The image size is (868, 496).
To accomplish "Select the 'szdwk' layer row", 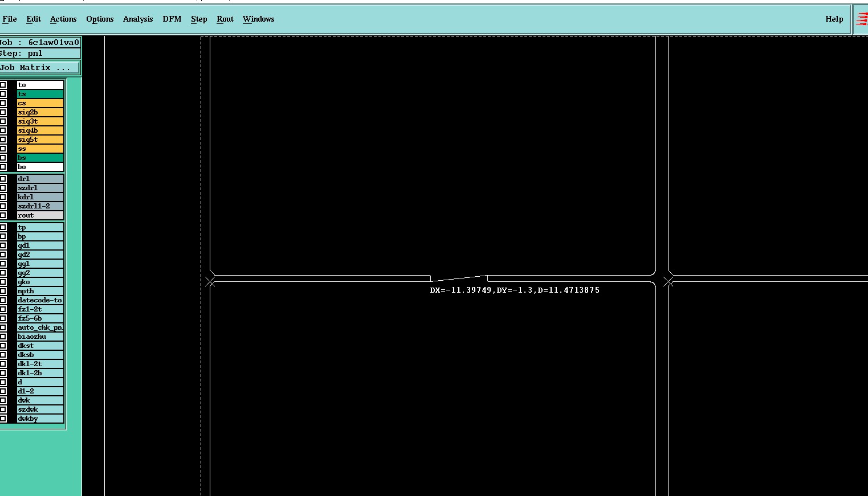I will pos(40,409).
